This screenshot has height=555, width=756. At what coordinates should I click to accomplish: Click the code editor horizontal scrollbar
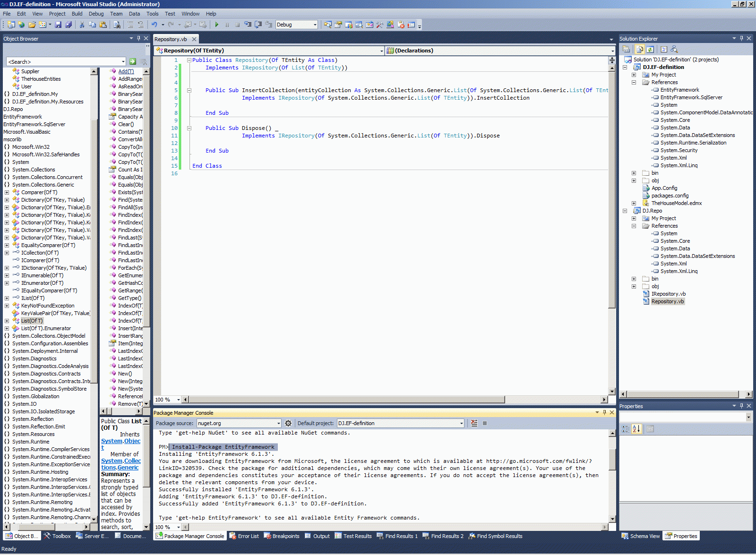point(347,400)
